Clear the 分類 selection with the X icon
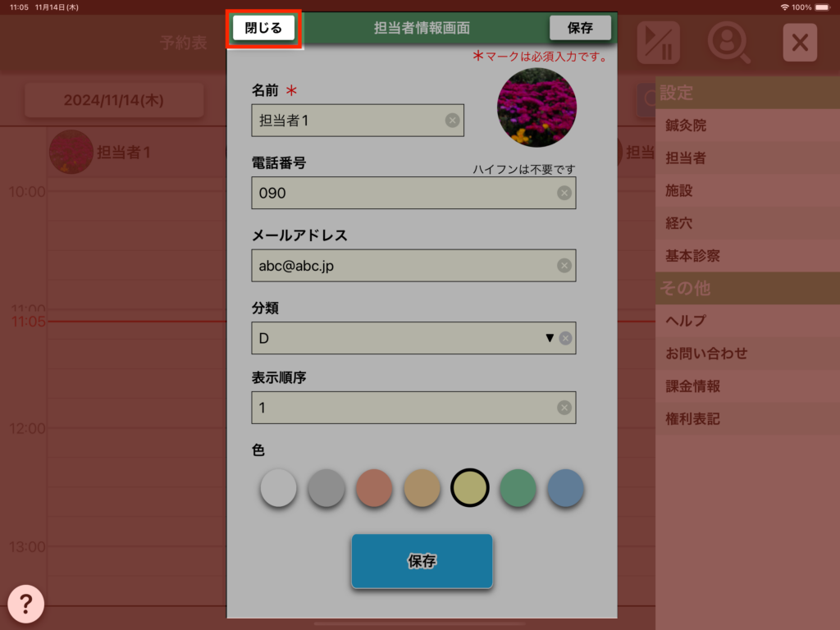840x630 pixels. 565,338
